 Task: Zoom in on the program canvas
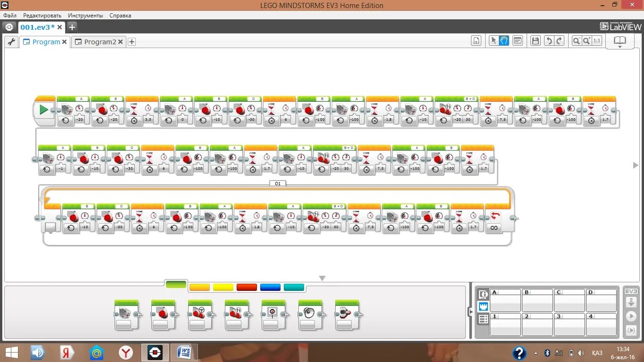pos(586,41)
